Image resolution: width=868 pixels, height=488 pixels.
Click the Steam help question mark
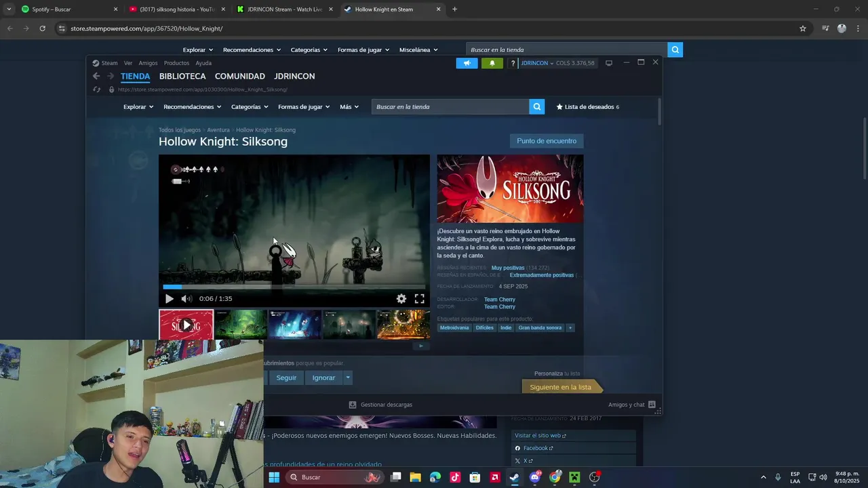[513, 63]
